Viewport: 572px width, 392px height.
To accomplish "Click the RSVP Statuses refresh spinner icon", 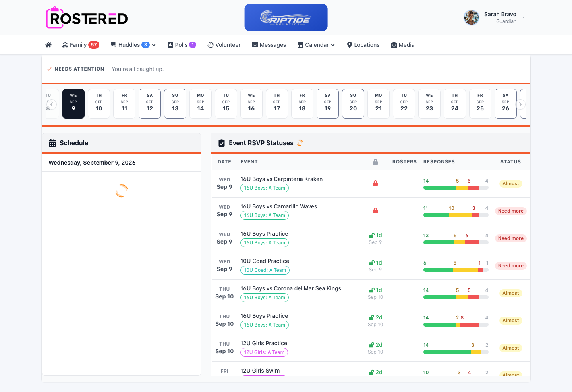I will click(x=300, y=143).
